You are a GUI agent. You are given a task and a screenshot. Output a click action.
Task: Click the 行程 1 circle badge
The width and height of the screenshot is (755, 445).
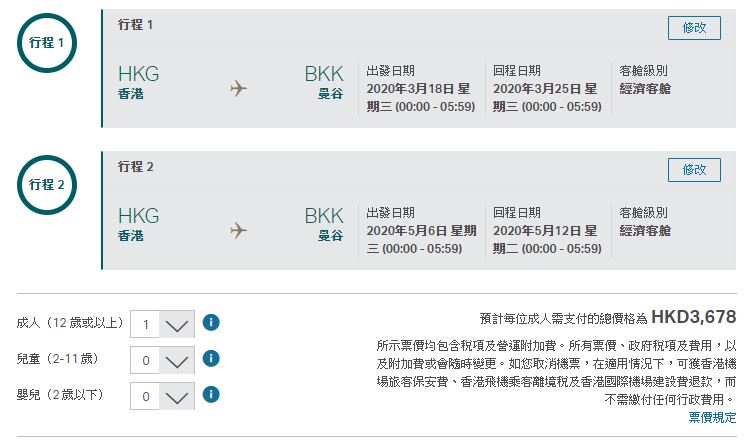47,43
